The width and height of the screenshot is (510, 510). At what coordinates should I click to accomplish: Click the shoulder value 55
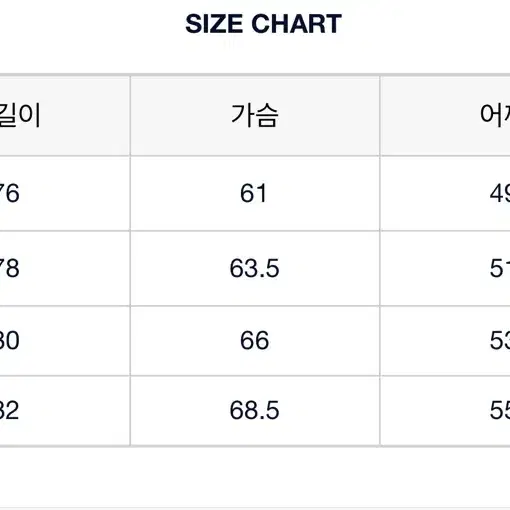click(x=500, y=410)
